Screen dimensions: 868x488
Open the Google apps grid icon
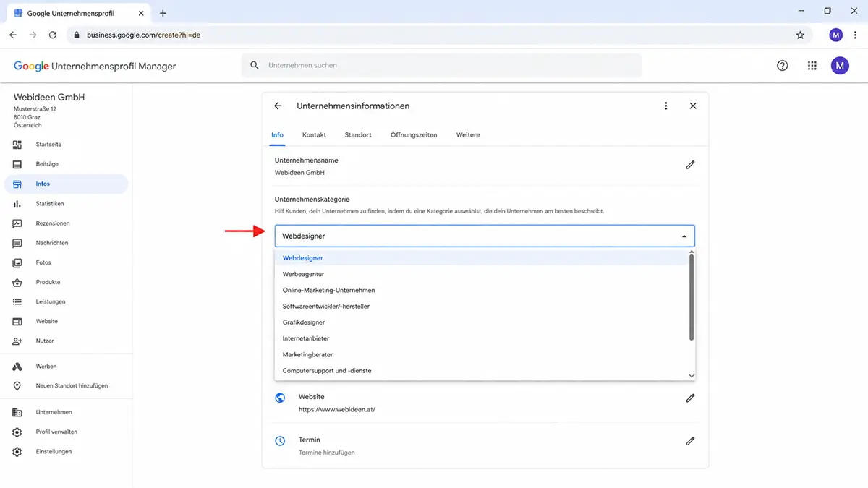812,65
